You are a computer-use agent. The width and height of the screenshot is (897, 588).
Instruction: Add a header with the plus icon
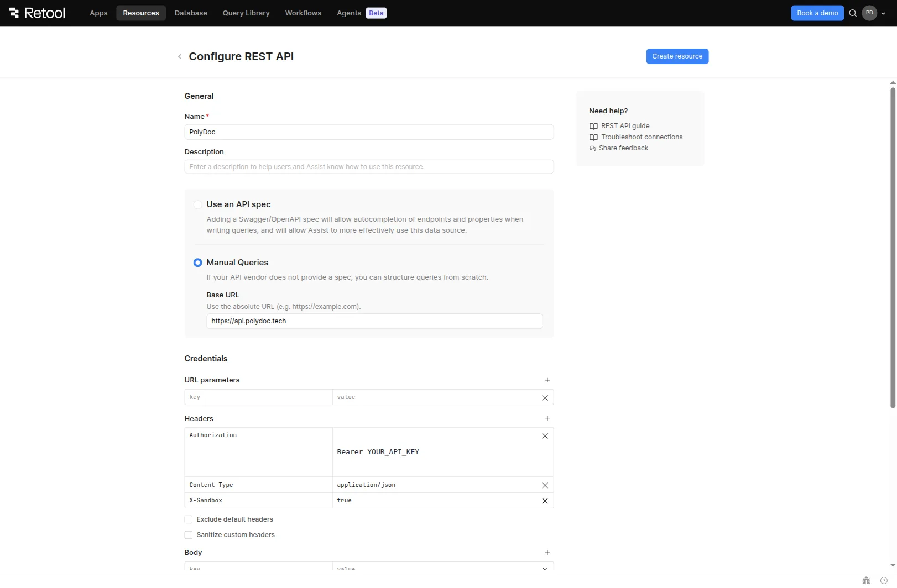point(547,418)
